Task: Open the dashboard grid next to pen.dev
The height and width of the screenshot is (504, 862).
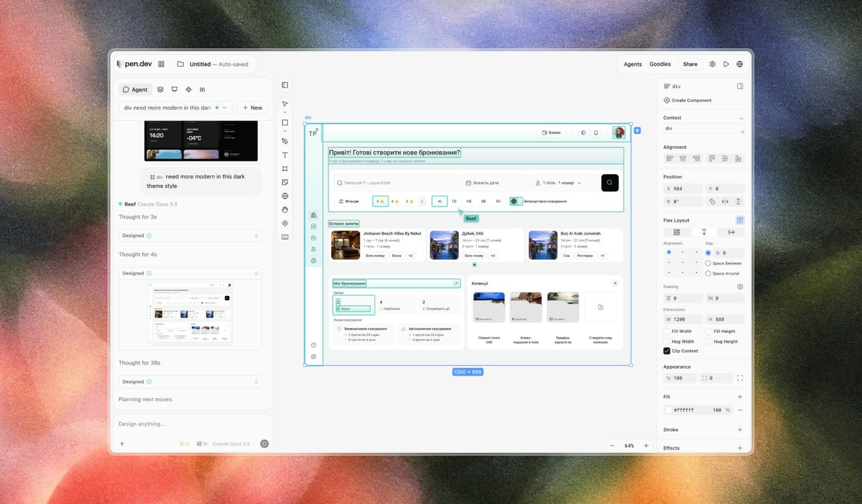Action: [161, 64]
